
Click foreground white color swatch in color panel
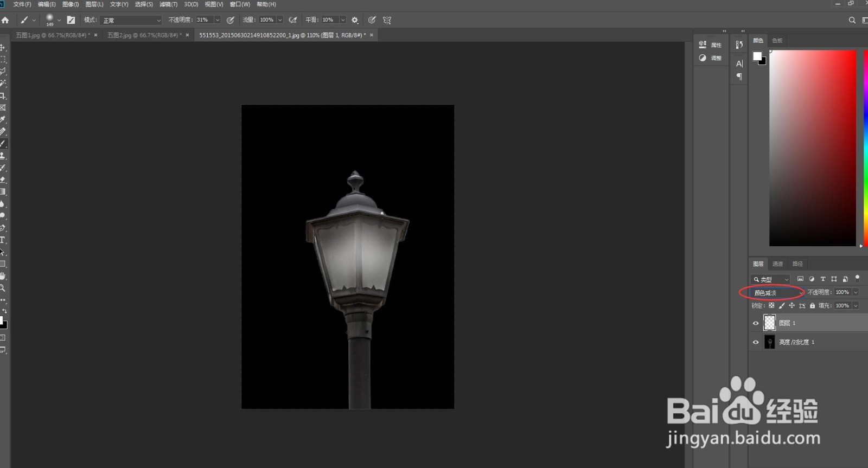[x=757, y=56]
